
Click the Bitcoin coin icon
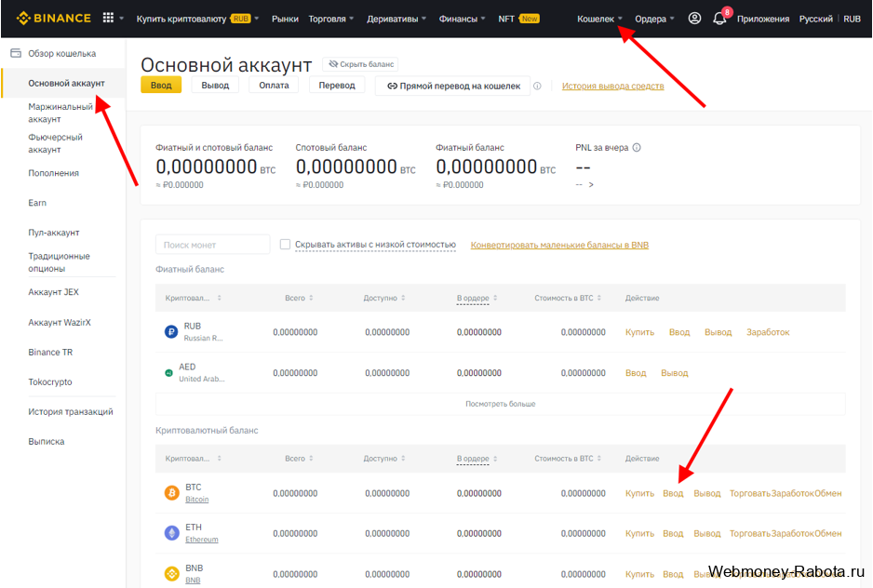tap(171, 493)
